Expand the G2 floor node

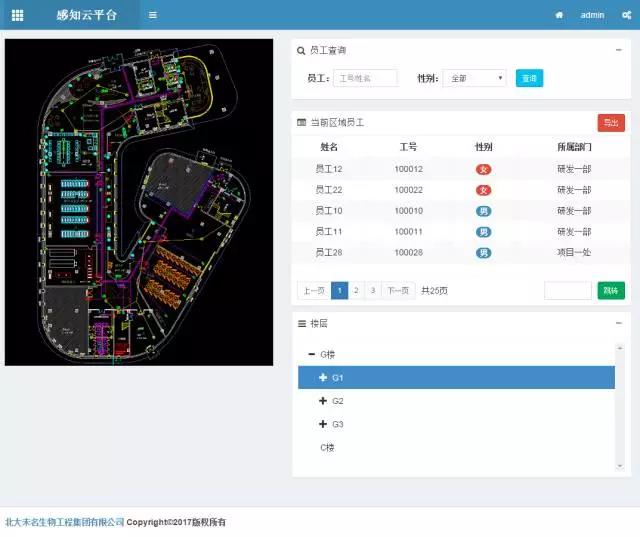coord(323,401)
